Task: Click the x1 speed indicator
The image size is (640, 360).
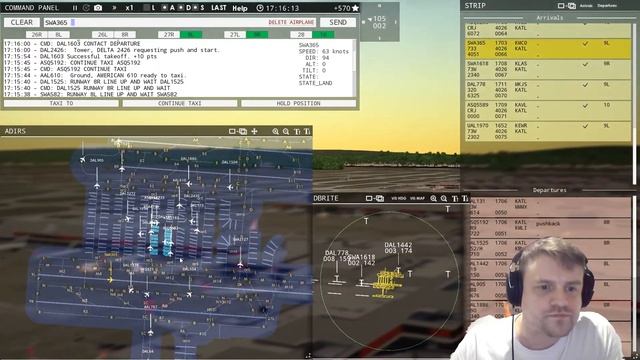Action: 129,8
